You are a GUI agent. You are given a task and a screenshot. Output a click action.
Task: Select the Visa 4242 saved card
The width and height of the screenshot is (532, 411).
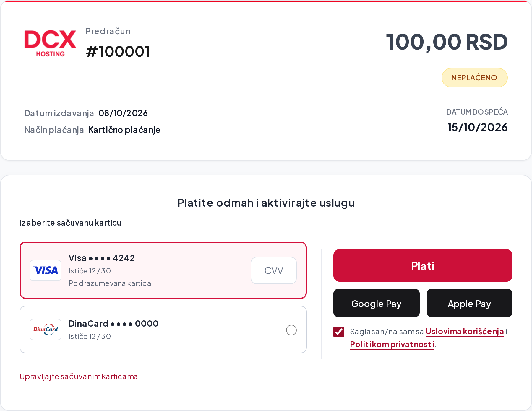coord(163,270)
